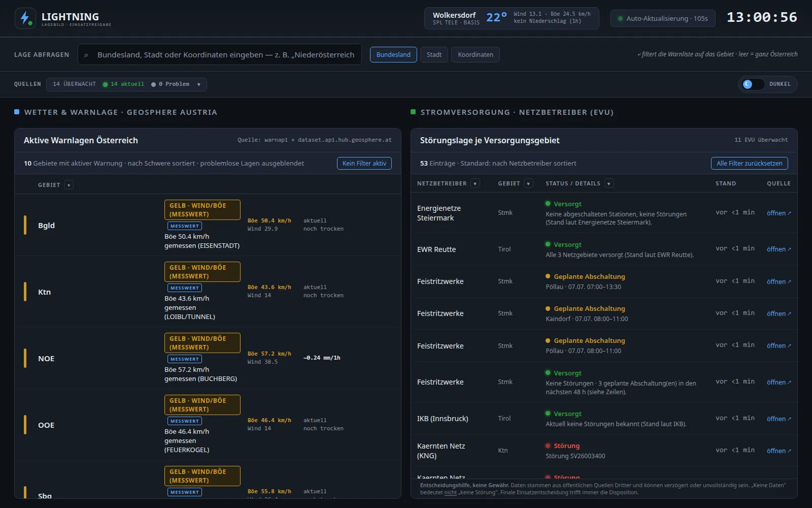Click the STAND column header
Screen dimensions: 812x508
click(726, 183)
